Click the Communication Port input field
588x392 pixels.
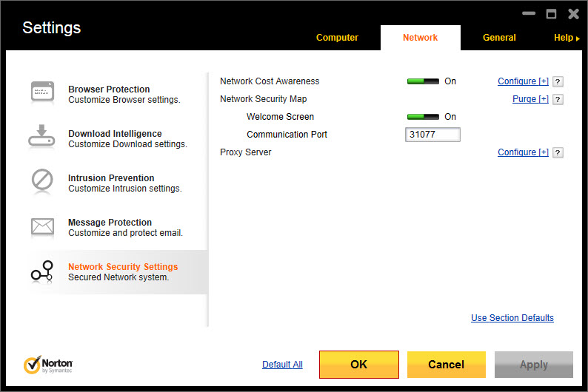(432, 135)
